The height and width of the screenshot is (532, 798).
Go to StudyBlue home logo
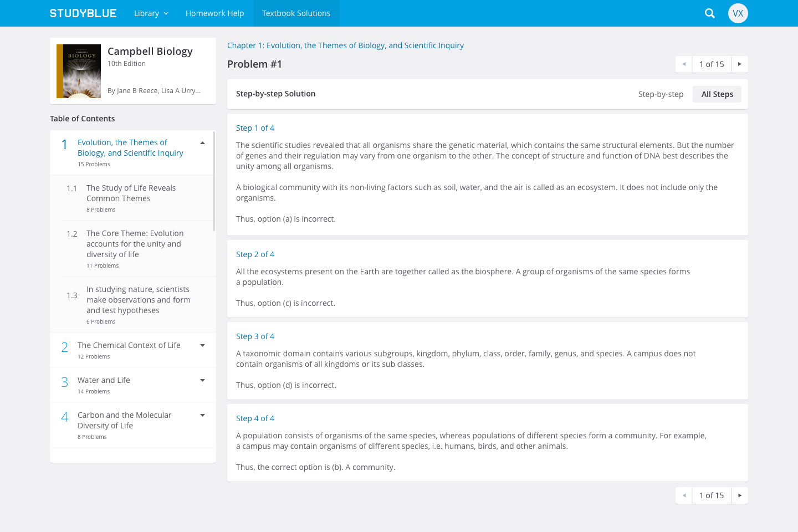coord(83,13)
